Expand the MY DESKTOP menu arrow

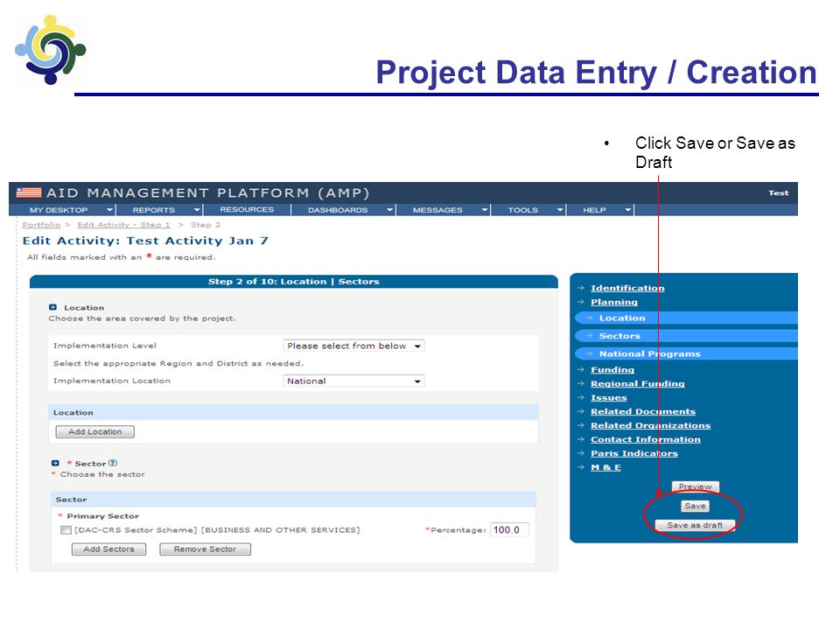pos(109,210)
